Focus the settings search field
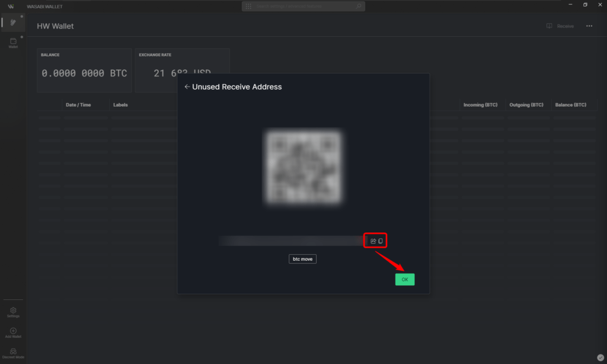Viewport: 607px width, 364px height. click(x=303, y=6)
